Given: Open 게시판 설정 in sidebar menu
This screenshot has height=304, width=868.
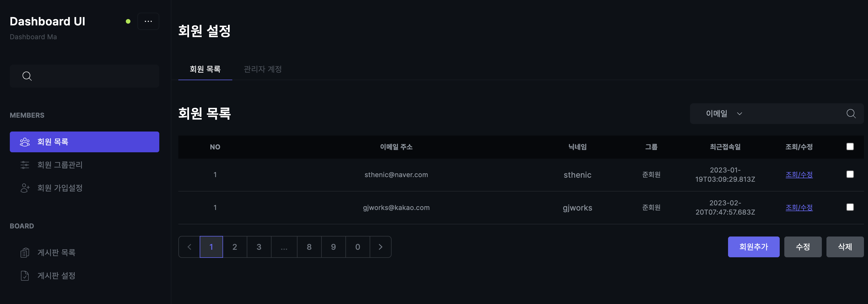Looking at the screenshot, I should 85,276.
